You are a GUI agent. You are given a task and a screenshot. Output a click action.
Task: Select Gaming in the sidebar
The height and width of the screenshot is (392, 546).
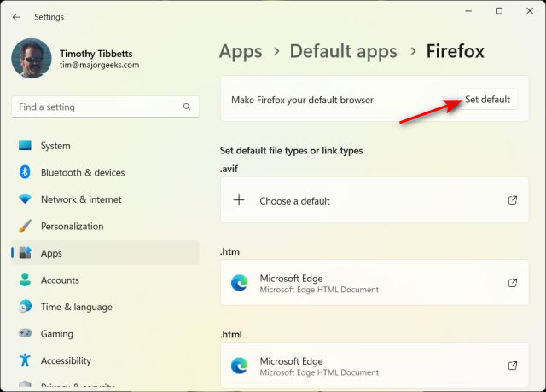tap(105, 333)
